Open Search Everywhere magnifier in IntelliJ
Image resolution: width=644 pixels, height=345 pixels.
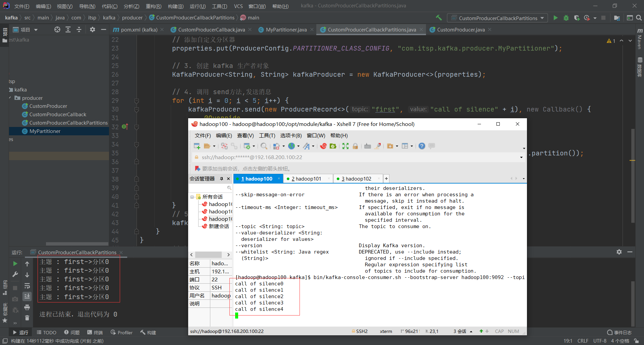639,18
